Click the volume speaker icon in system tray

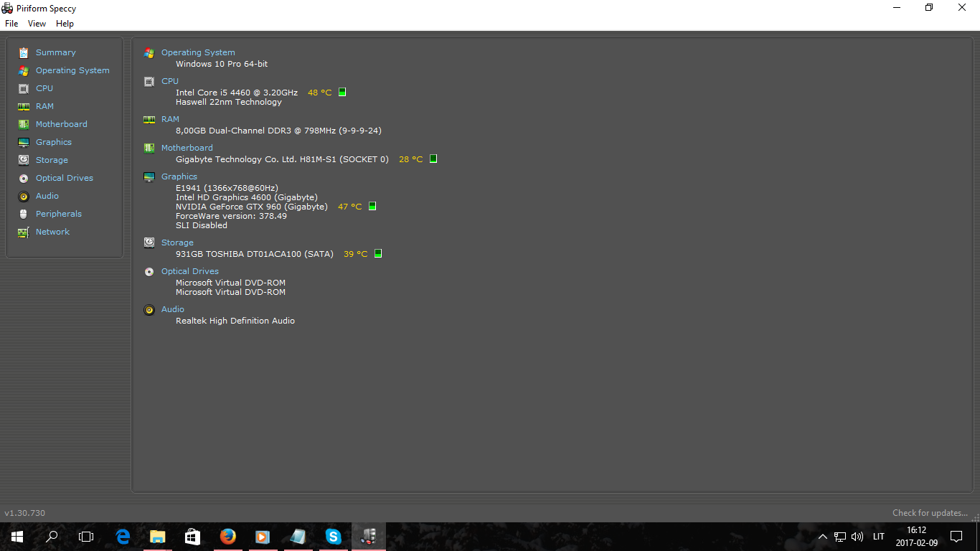coord(857,537)
